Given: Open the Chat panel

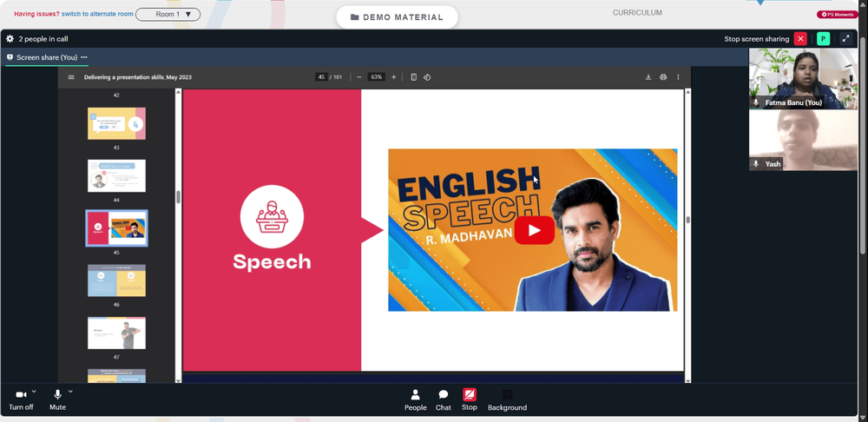Looking at the screenshot, I should coord(444,399).
